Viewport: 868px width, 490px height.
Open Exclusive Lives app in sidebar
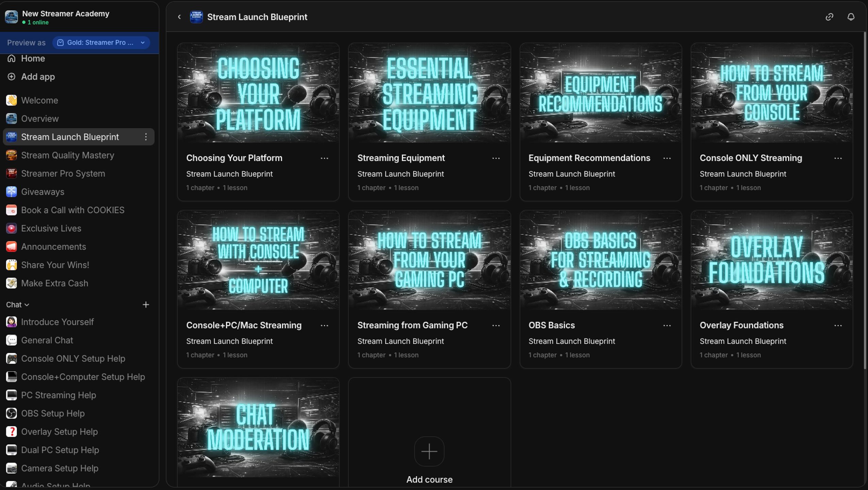click(79, 228)
